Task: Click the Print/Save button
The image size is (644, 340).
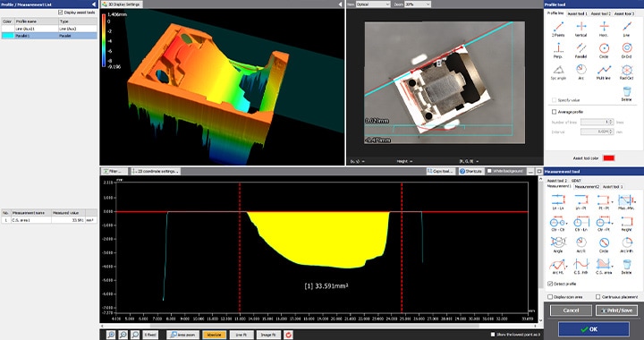Action: [616, 310]
